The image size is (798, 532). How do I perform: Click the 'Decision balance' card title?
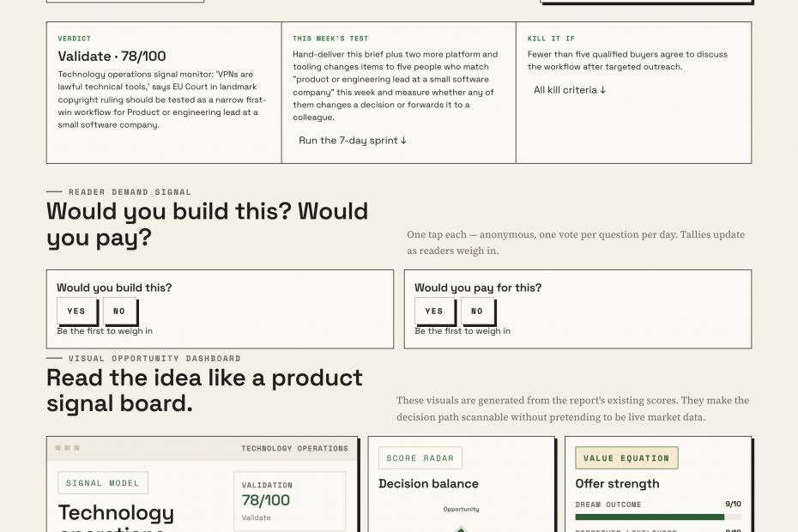coord(428,484)
